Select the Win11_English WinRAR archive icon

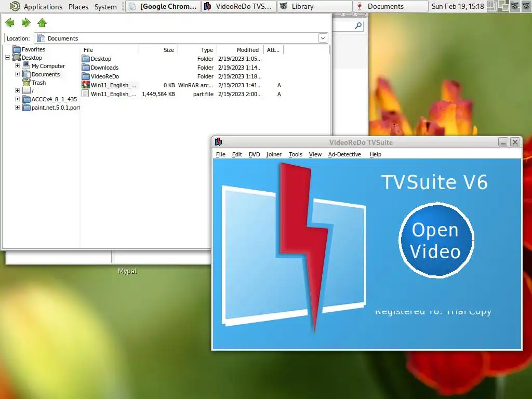tap(86, 85)
